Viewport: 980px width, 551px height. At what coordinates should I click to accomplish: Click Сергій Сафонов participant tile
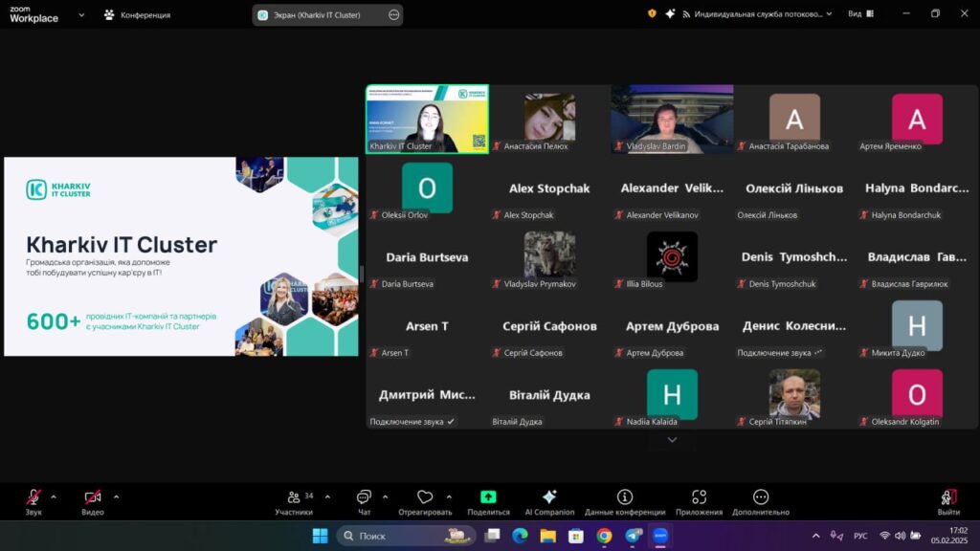(x=549, y=325)
